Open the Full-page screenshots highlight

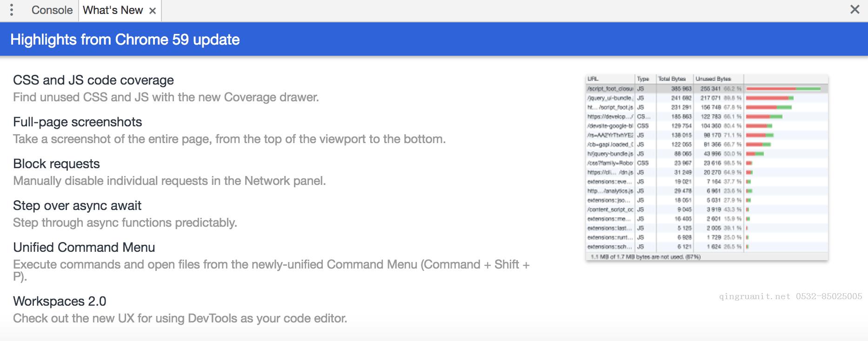78,122
